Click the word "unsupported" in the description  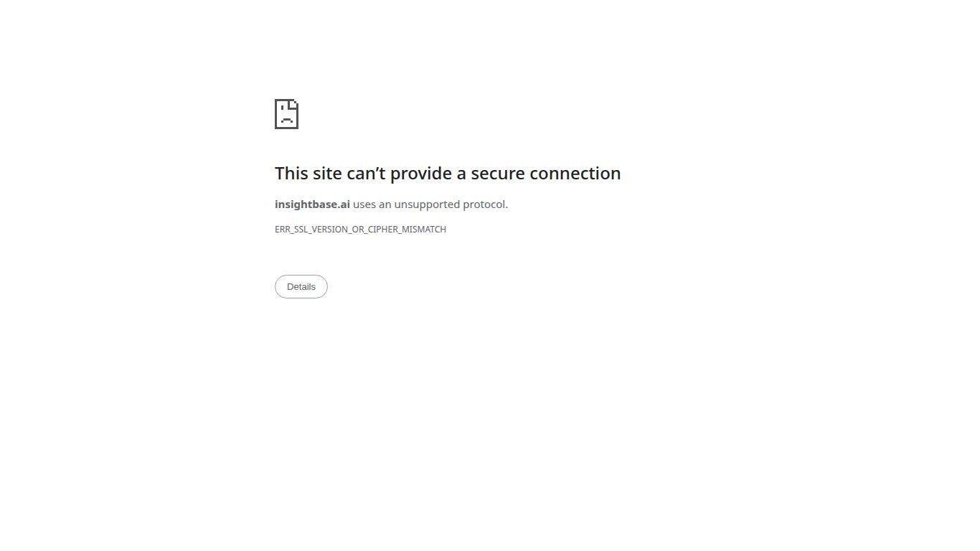click(x=427, y=204)
